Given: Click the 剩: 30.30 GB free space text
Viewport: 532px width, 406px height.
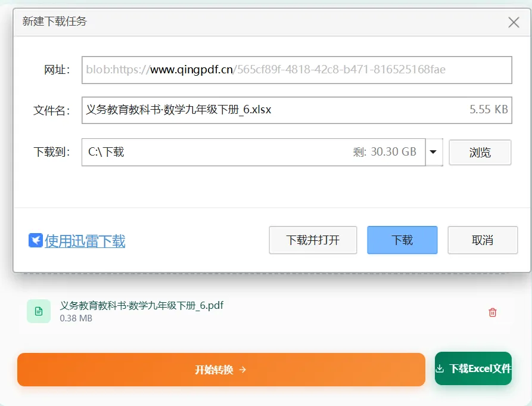Looking at the screenshot, I should [384, 152].
